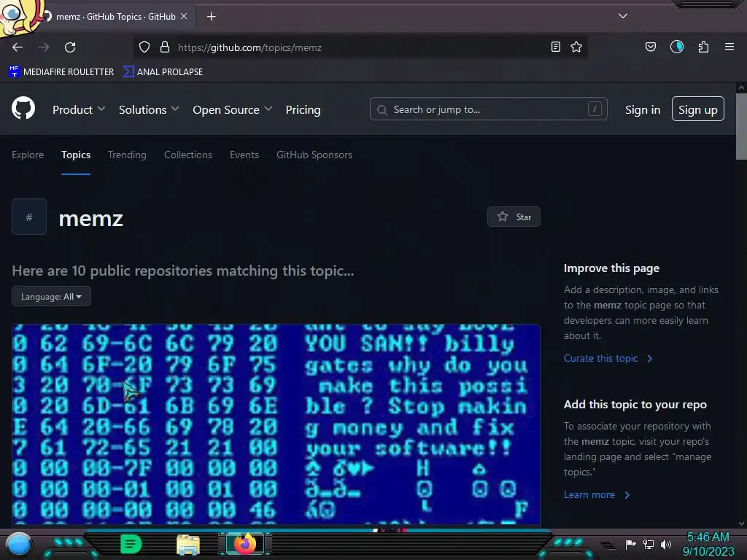Open the green notes app in taskbar
The image size is (747, 560).
pyautogui.click(x=131, y=544)
